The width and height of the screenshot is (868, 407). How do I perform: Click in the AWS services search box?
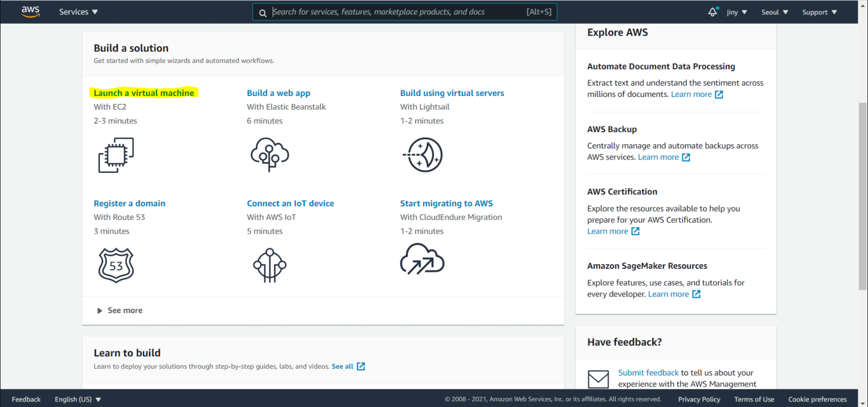tap(397, 12)
